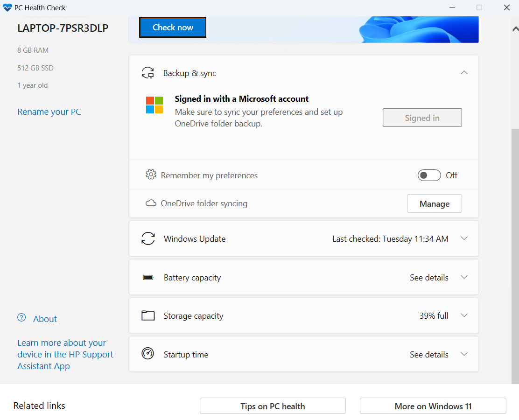Click the About question mark icon

21,318
